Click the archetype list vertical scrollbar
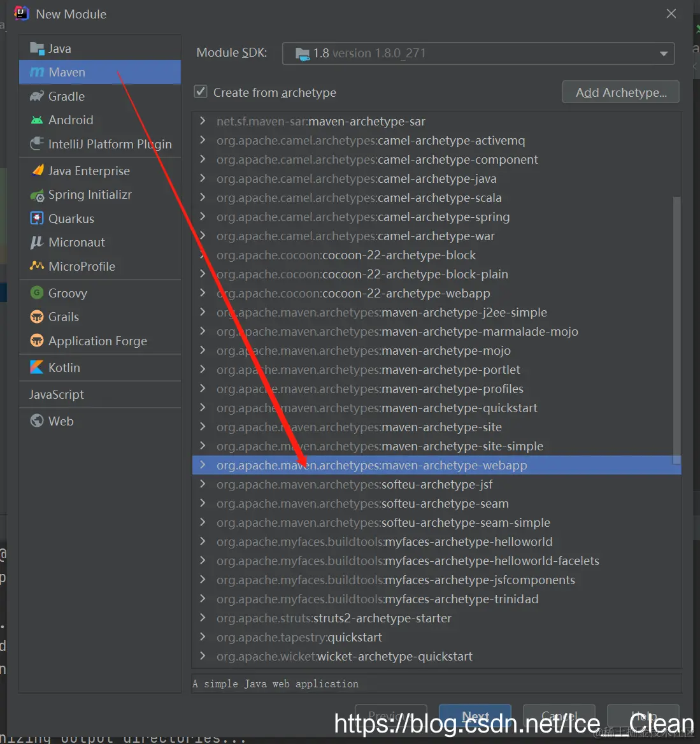 [x=676, y=330]
